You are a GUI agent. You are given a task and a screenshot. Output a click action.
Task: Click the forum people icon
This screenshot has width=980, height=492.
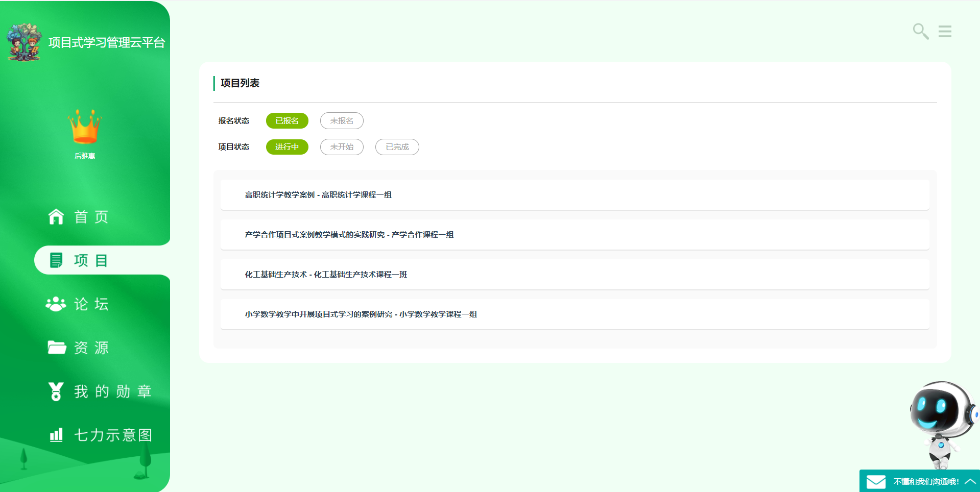pyautogui.click(x=56, y=304)
